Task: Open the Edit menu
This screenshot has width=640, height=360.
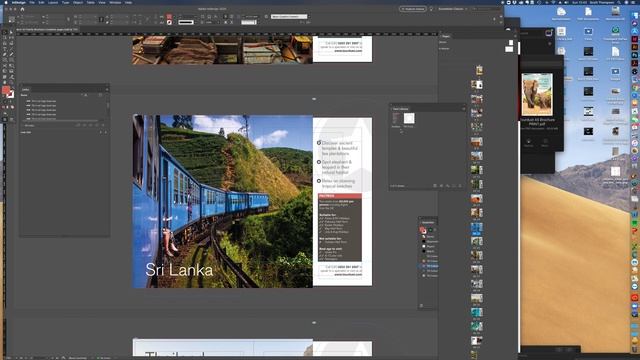Action: [x=42, y=2]
